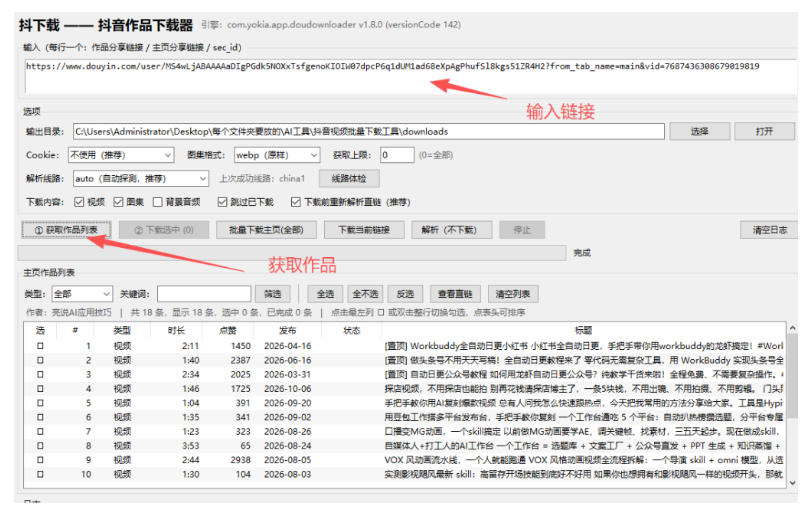This screenshot has width=809, height=506.
Task: Click the scroll-down arrow of the works list
Action: point(792,483)
